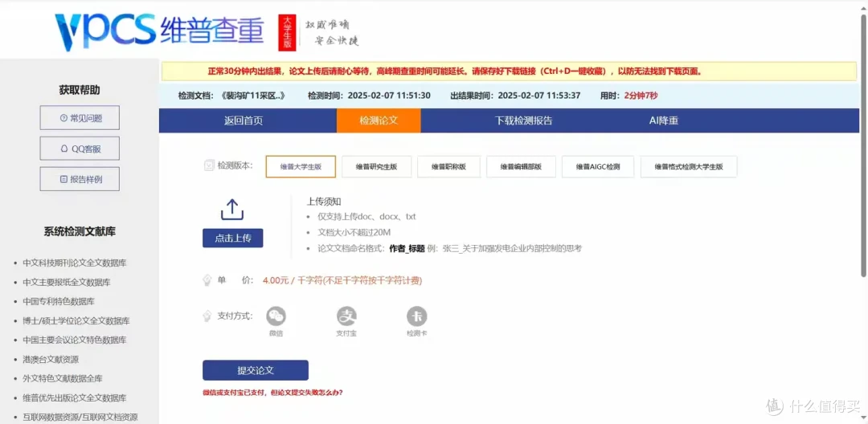View 报告样例 sample report
The image size is (868, 424).
click(80, 179)
